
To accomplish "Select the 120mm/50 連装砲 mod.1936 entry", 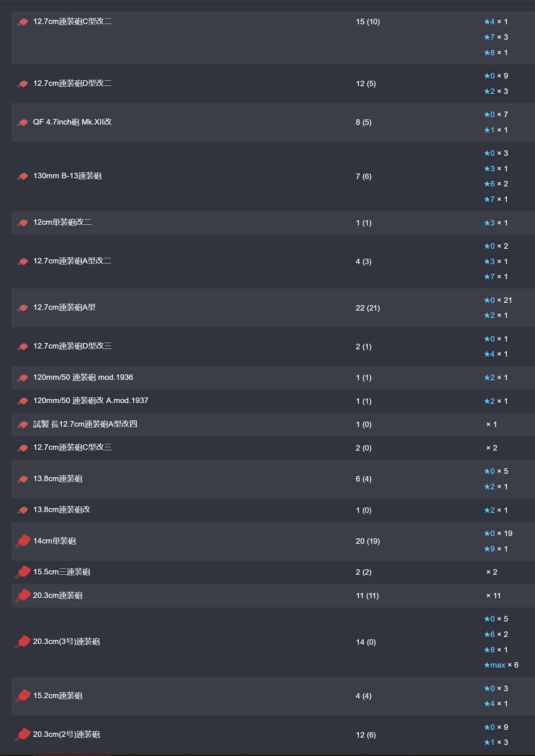I will 83,377.
